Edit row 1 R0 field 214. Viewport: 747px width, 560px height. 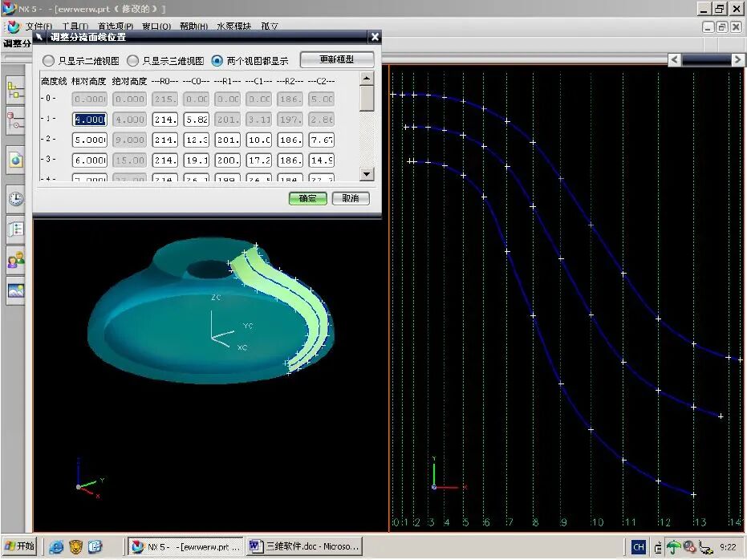pos(165,120)
